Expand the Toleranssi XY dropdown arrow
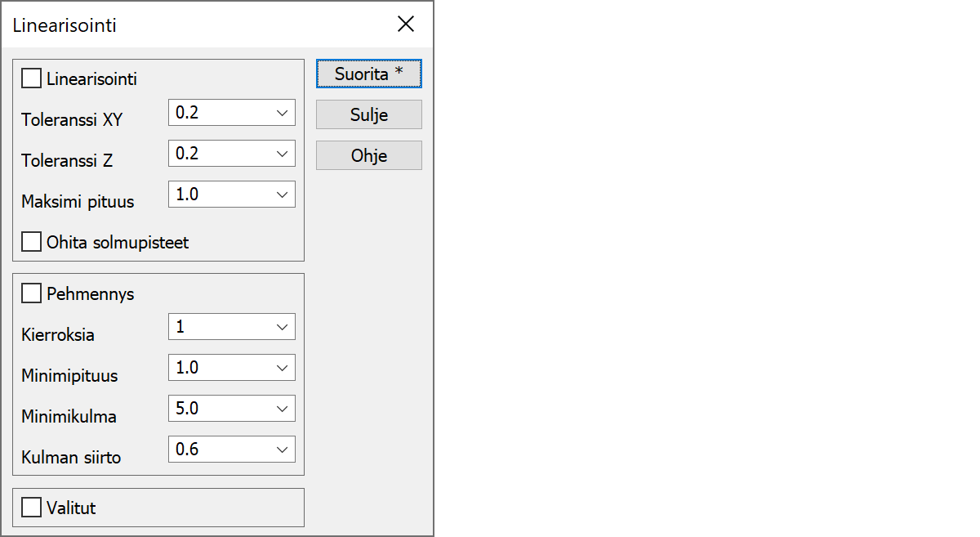The height and width of the screenshot is (537, 980). pyautogui.click(x=283, y=113)
